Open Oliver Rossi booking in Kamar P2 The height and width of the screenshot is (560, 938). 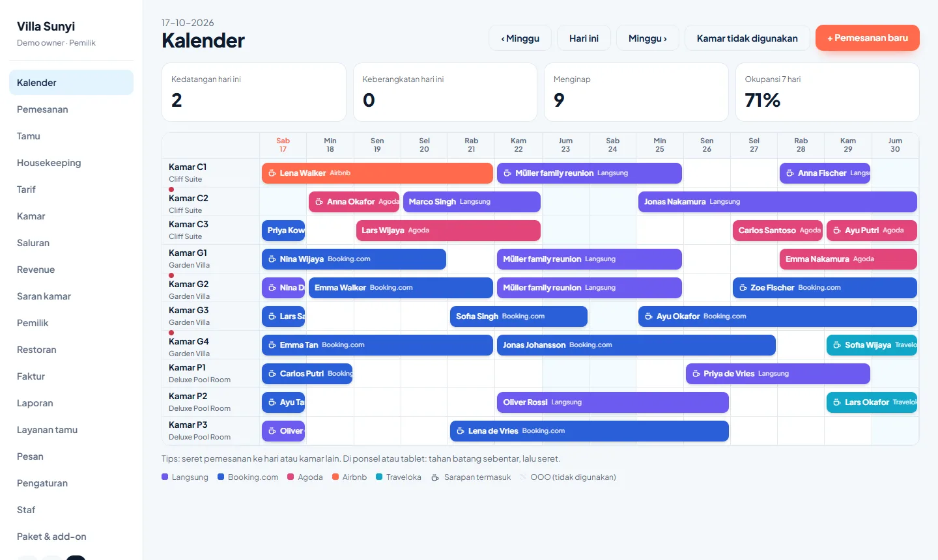[x=613, y=402]
